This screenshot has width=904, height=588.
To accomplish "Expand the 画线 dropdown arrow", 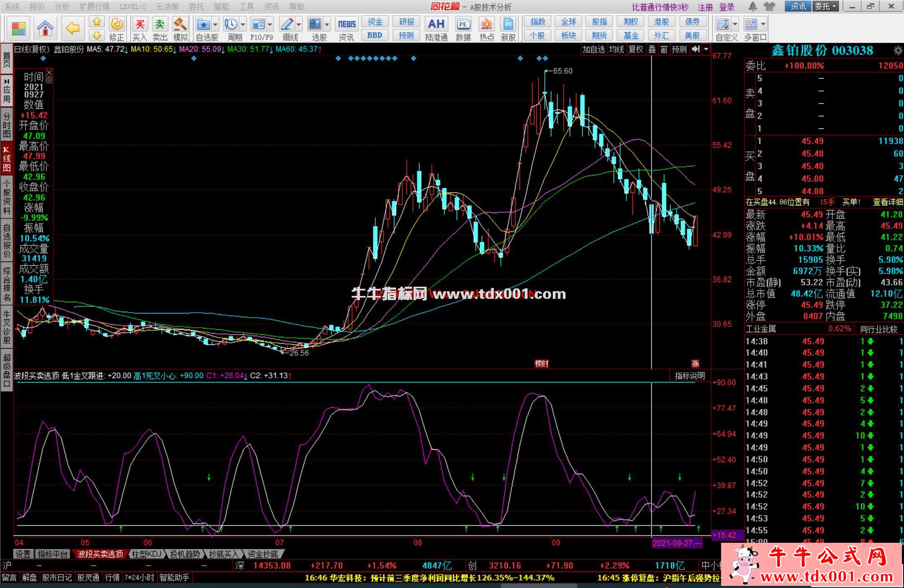I will [299, 24].
